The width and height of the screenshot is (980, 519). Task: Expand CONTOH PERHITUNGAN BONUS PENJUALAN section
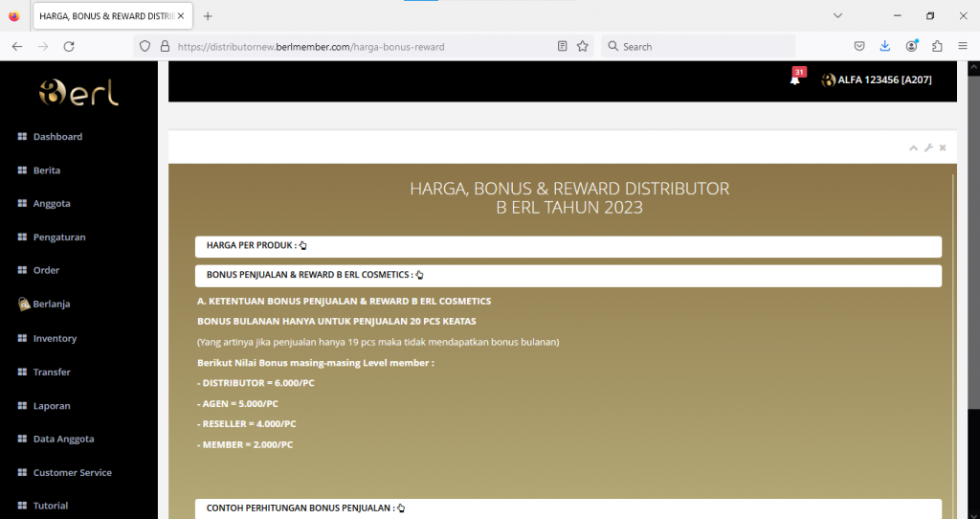coord(305,508)
